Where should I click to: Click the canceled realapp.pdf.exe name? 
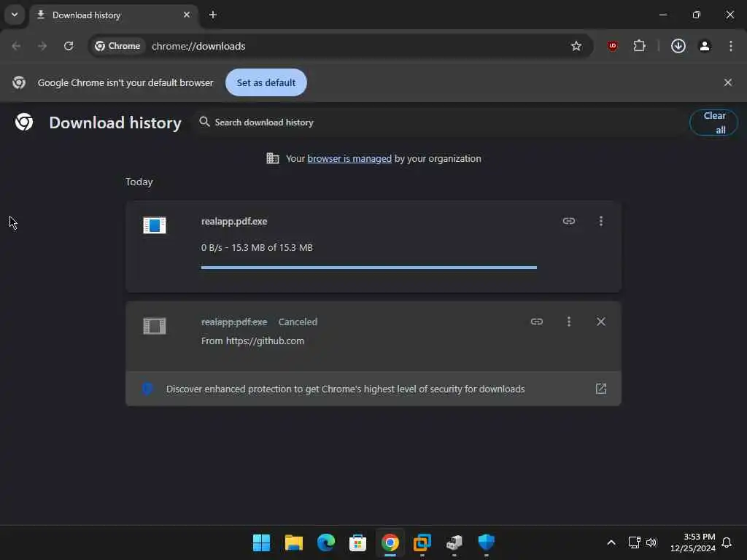234,322
